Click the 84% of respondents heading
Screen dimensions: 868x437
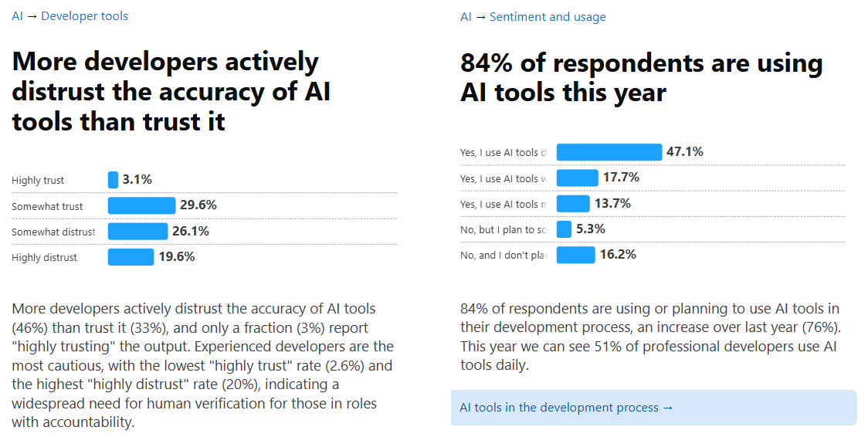(x=641, y=77)
